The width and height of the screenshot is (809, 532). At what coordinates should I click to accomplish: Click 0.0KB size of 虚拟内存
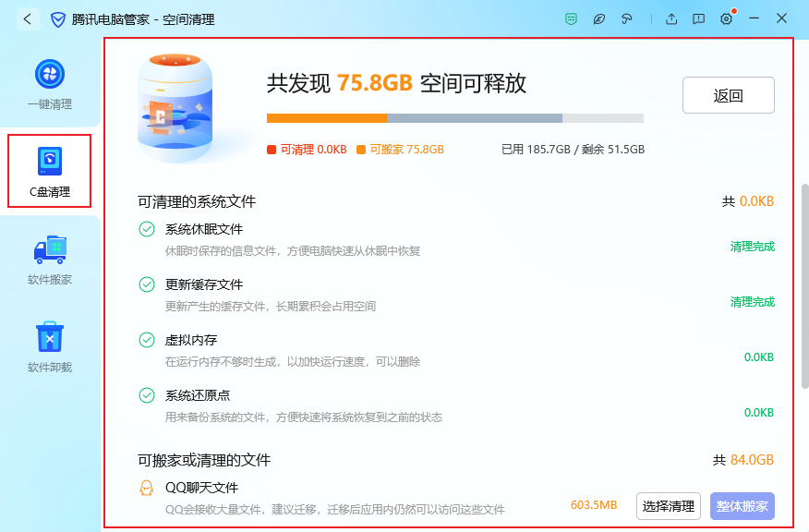pyautogui.click(x=759, y=357)
